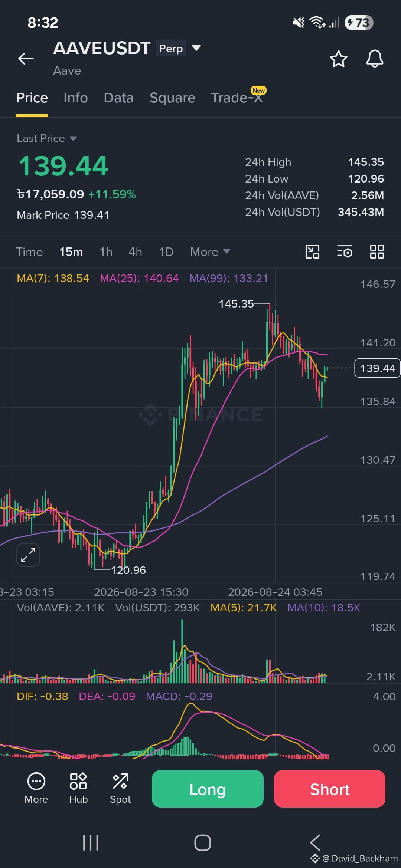Tap the 24h Vol(USDT) value 345.43M
This screenshot has width=401, height=868.
(x=361, y=212)
